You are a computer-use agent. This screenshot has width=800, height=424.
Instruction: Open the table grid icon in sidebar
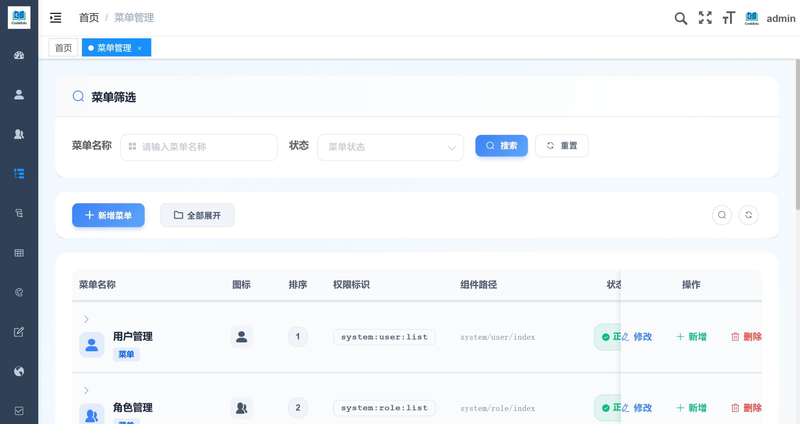19,253
